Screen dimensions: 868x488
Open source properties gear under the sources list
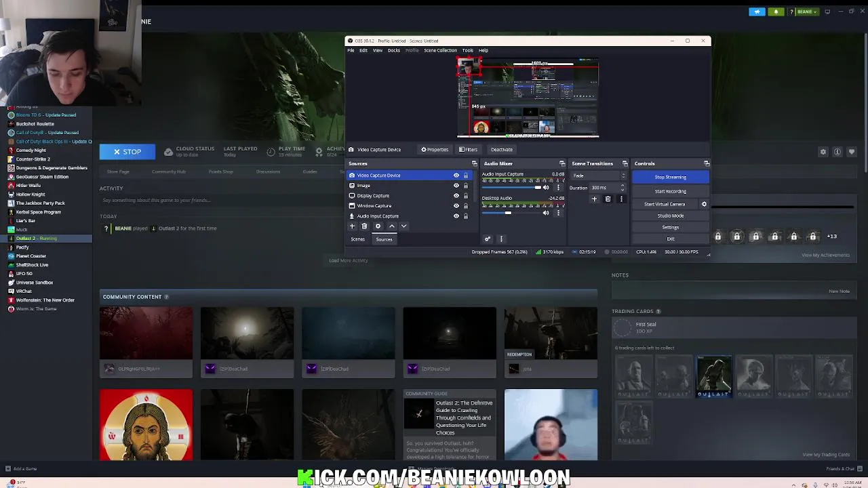378,226
